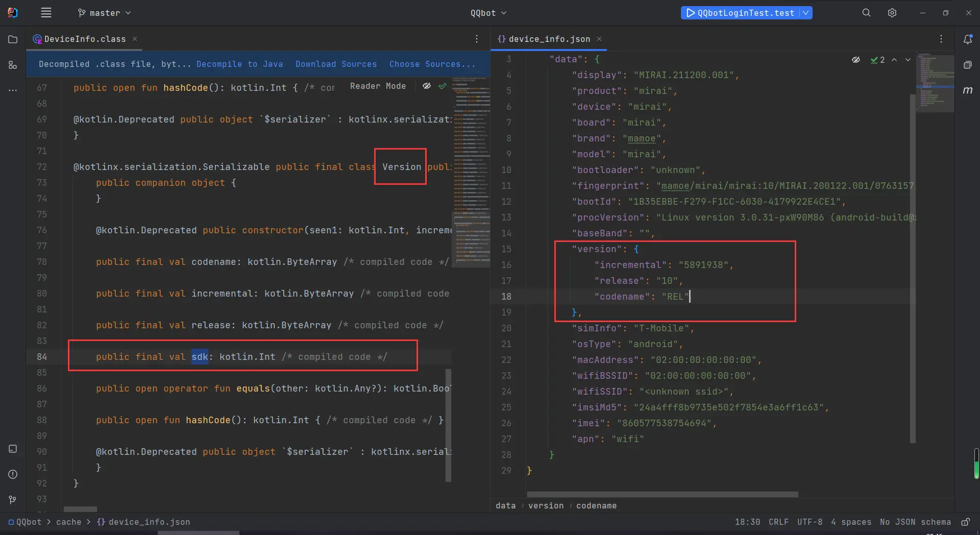
Task: Toggle the eye icon next to Reader Mode
Action: coord(427,86)
